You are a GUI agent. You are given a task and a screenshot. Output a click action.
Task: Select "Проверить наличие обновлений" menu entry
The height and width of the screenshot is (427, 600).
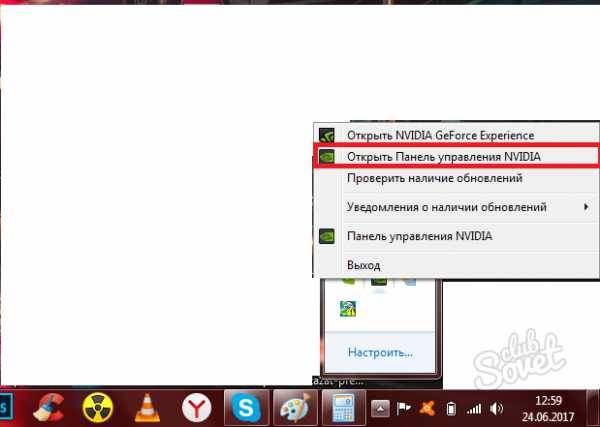click(x=434, y=178)
